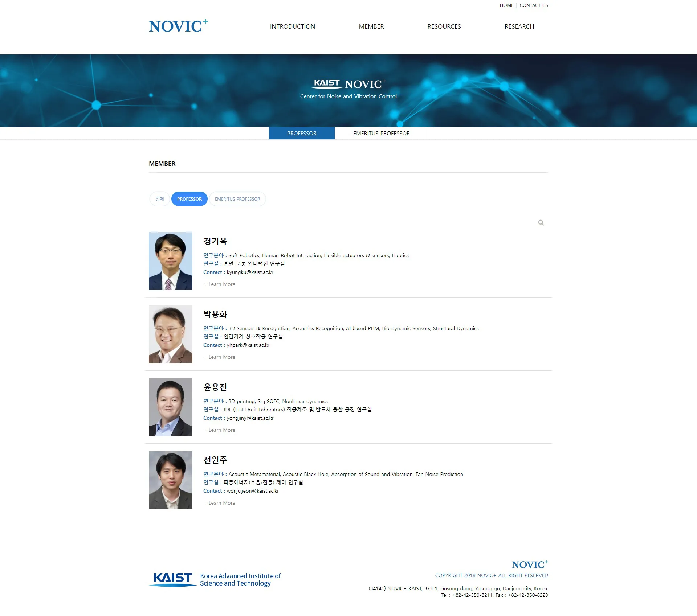Image resolution: width=697 pixels, height=616 pixels.
Task: Select the EMERITUS PROFESSOR filter pill
Action: 237,199
